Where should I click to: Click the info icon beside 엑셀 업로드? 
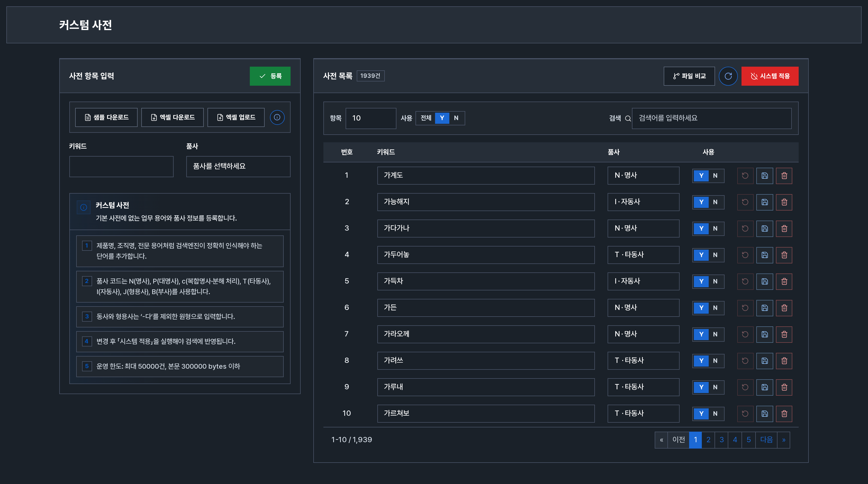pyautogui.click(x=277, y=117)
